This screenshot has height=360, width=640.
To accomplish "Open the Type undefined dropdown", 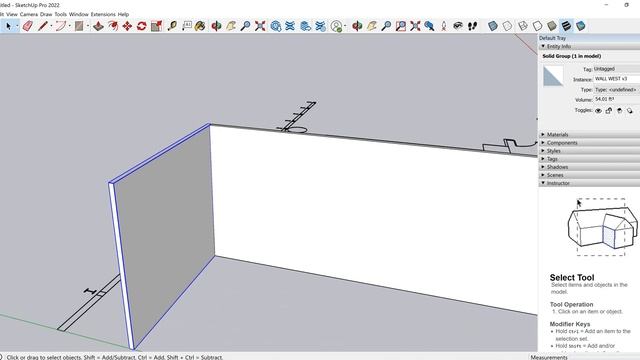I will [616, 89].
